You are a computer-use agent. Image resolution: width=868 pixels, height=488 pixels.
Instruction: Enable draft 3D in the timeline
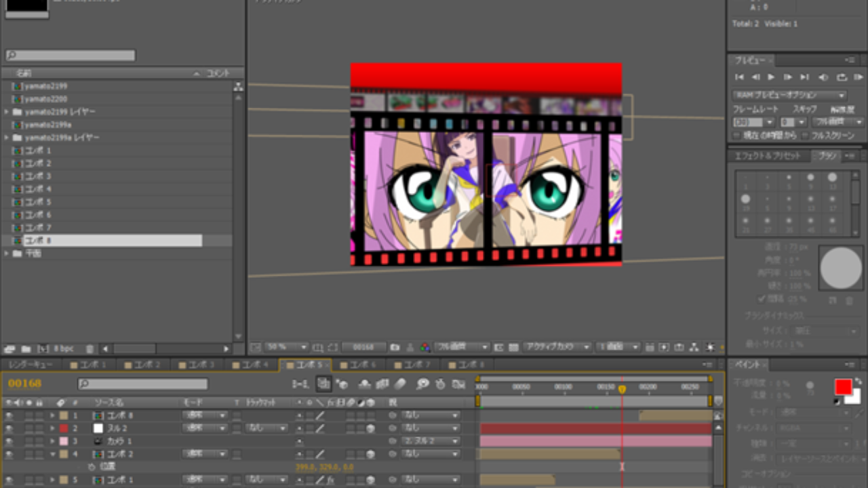[341, 384]
